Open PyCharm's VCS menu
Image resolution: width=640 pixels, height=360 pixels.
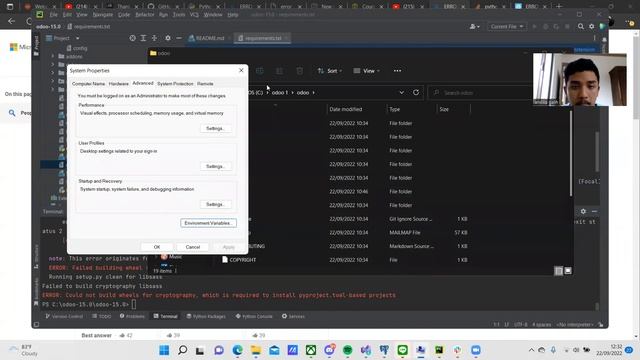pos(194,15)
